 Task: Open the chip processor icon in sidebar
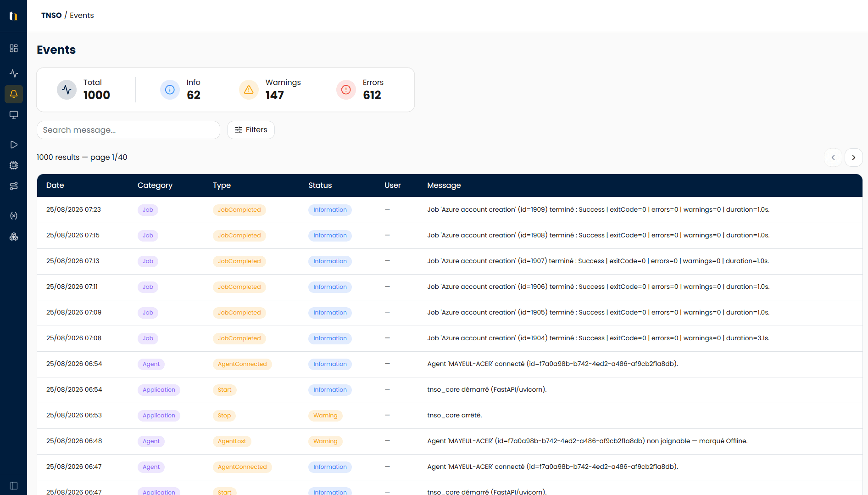14,165
